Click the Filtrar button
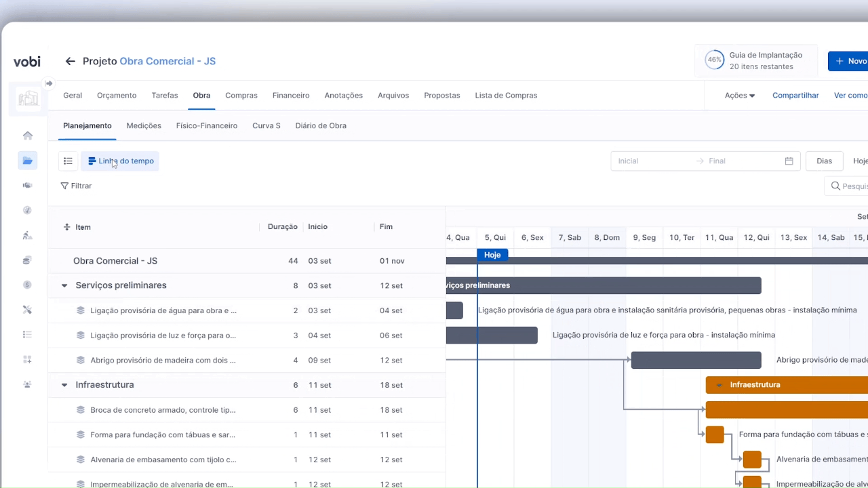 [x=76, y=186]
